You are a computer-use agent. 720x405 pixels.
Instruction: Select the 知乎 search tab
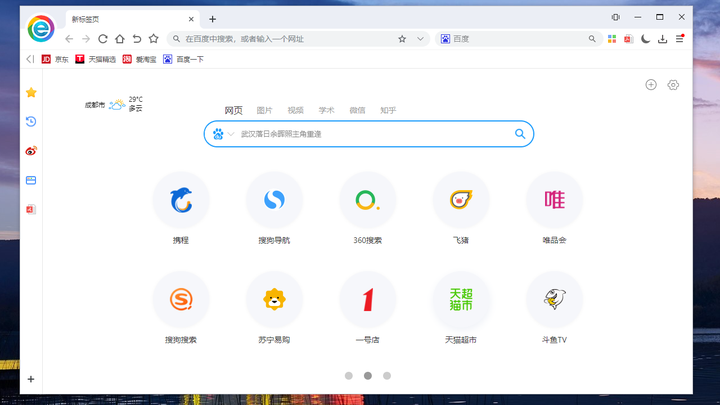coord(388,110)
